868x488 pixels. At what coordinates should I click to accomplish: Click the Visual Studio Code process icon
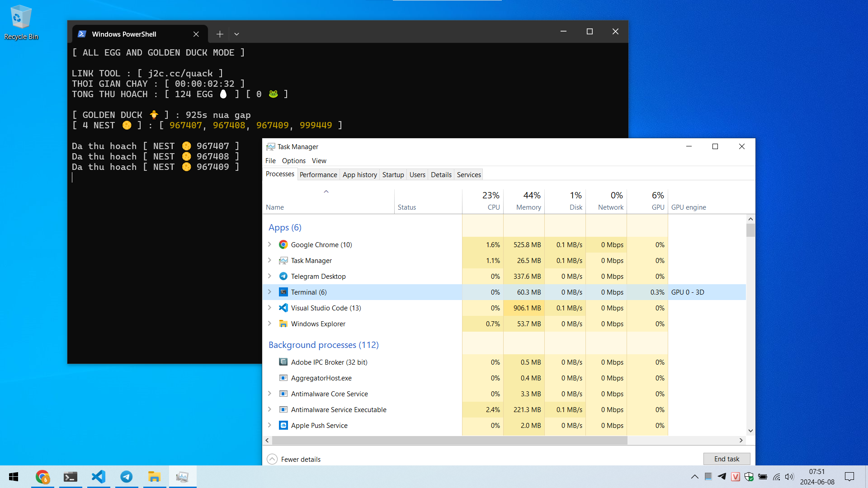(x=283, y=308)
